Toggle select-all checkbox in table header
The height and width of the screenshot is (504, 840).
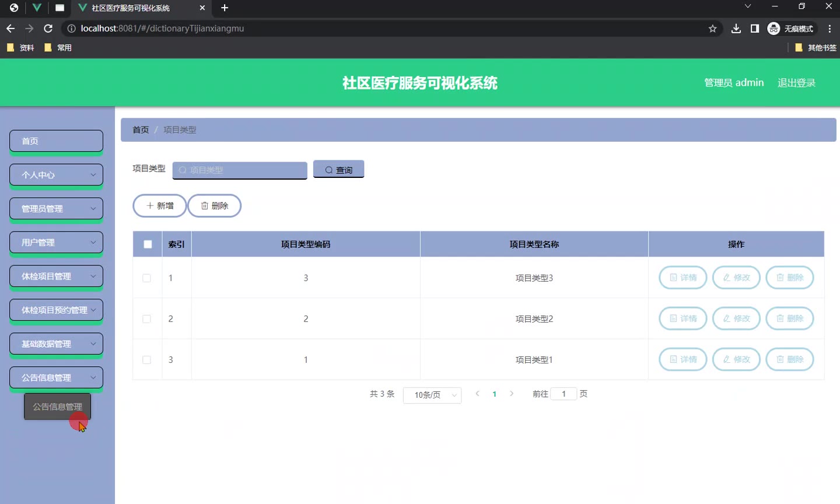148,244
